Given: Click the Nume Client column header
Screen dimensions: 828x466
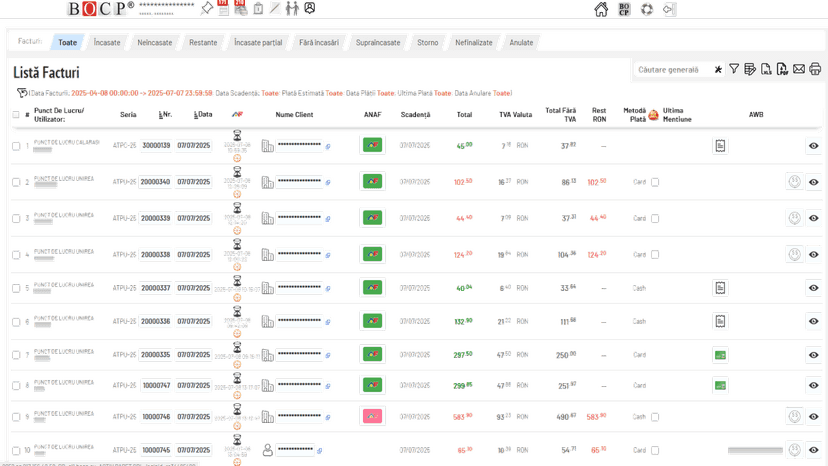Looking at the screenshot, I should 294,114.
